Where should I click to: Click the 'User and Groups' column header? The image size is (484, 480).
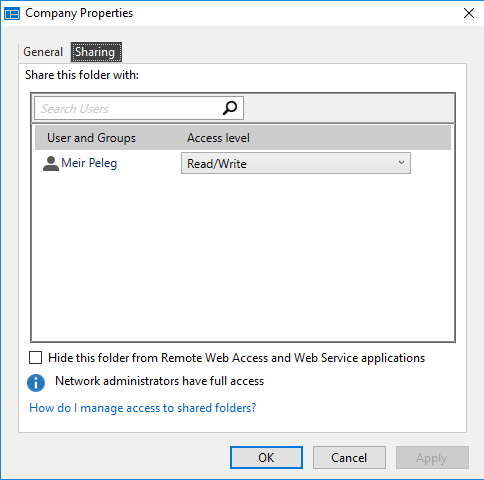(x=91, y=138)
